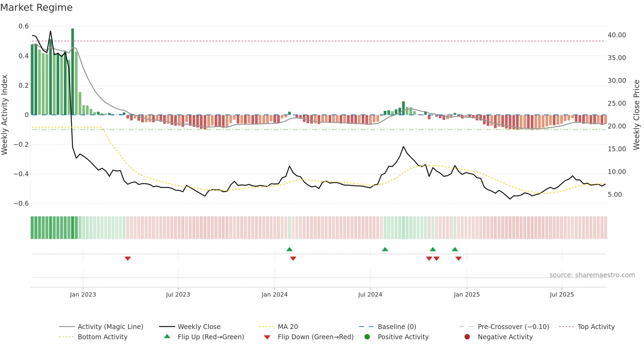Toggle the Top Activity legend entry
The height and width of the screenshot is (362, 644).
587,327
